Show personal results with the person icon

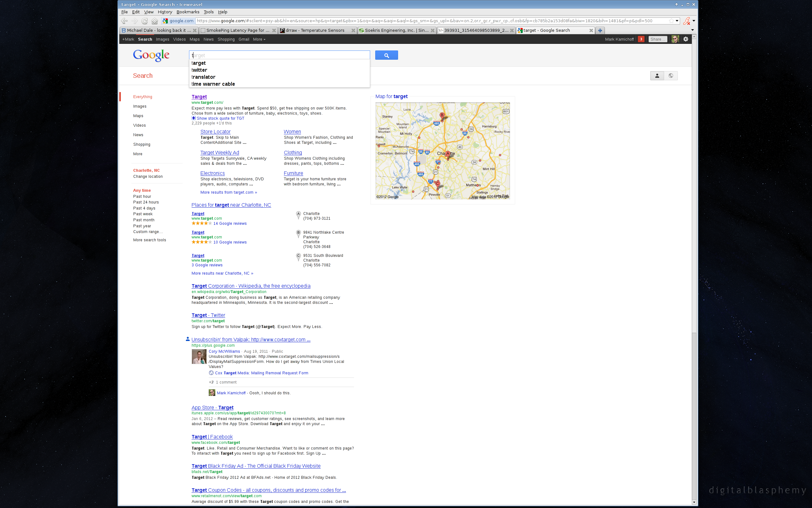(657, 76)
